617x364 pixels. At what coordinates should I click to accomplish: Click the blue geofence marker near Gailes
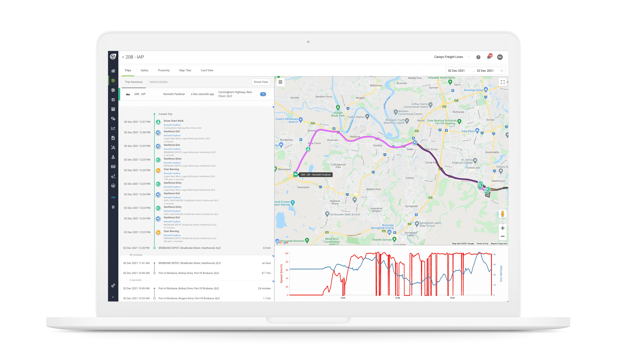pyautogui.click(x=415, y=142)
